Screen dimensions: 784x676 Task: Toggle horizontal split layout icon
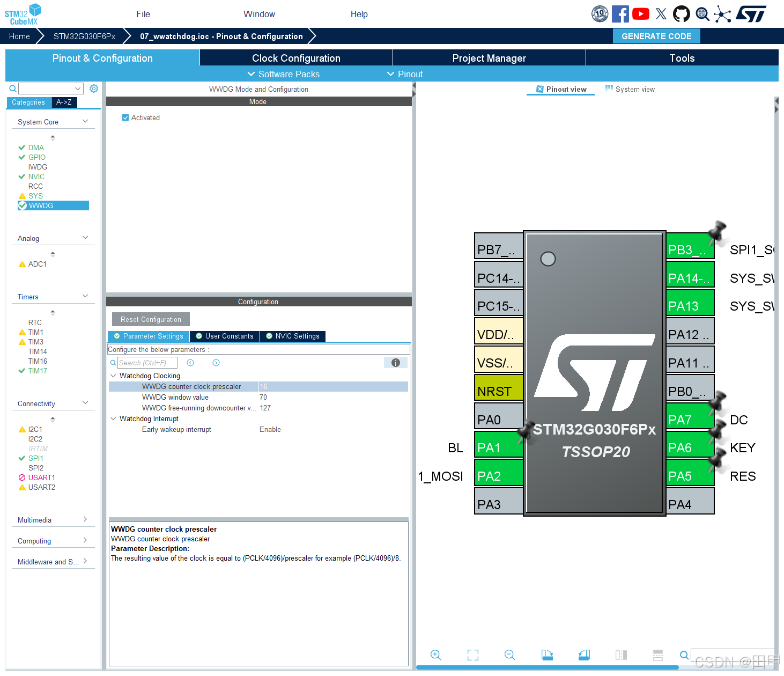(x=658, y=655)
